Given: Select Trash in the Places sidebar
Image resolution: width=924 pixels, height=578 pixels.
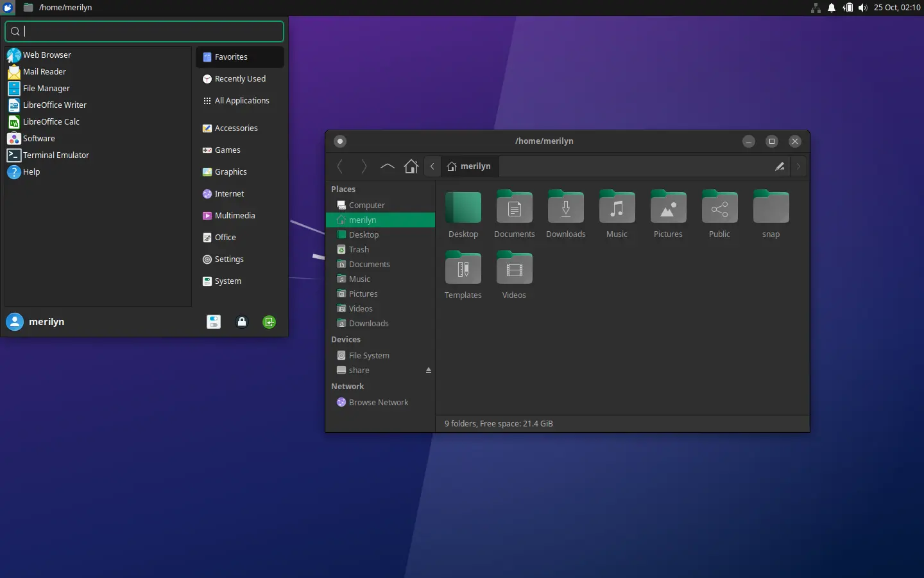Looking at the screenshot, I should tap(359, 250).
